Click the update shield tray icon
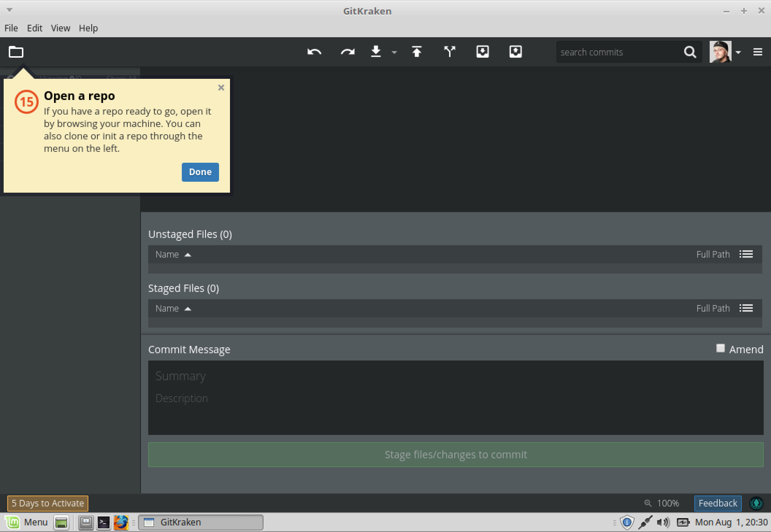 pos(627,523)
